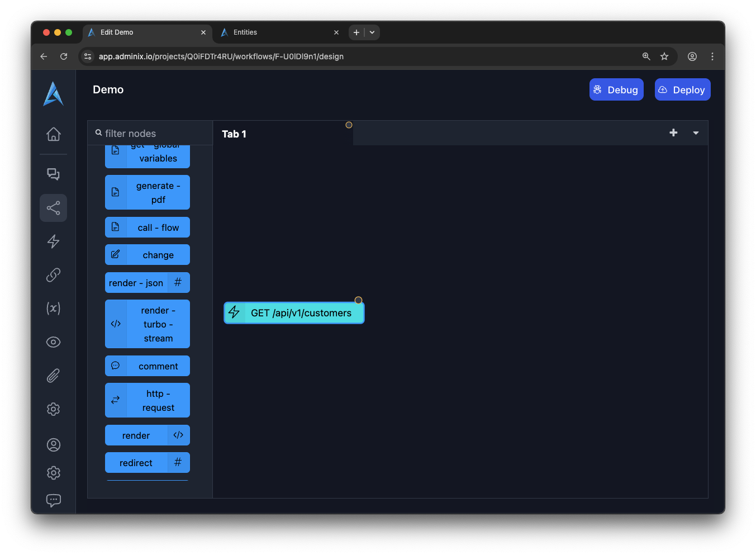Select the Tab 1 workflow tab
The image size is (756, 555).
[234, 134]
